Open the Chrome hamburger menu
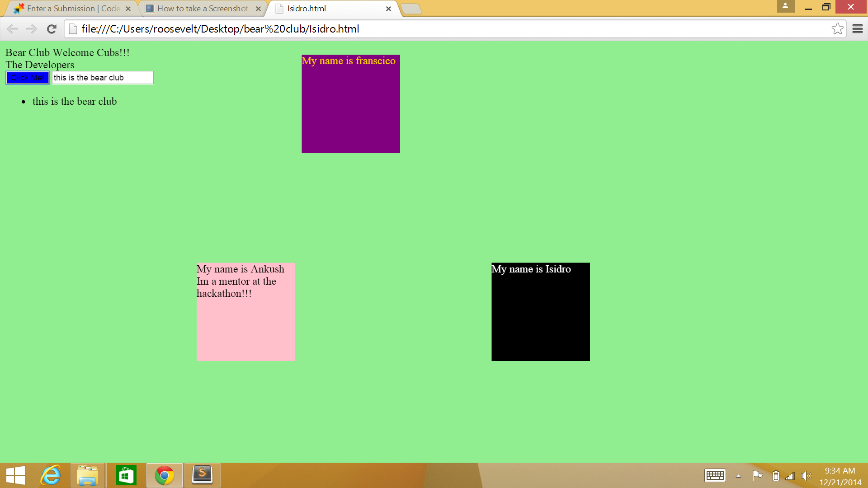This screenshot has width=868, height=488. coord(858,29)
